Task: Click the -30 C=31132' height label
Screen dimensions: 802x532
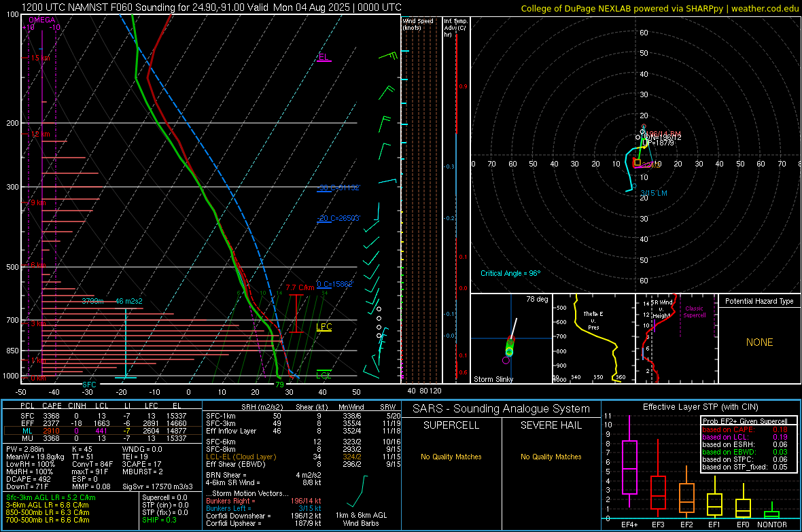Action: pos(338,188)
